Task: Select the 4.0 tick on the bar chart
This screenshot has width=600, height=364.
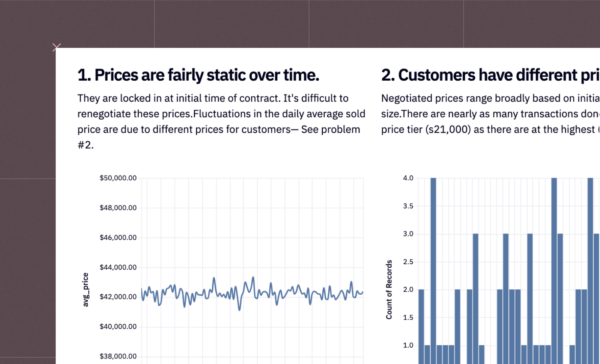Action: pyautogui.click(x=408, y=178)
